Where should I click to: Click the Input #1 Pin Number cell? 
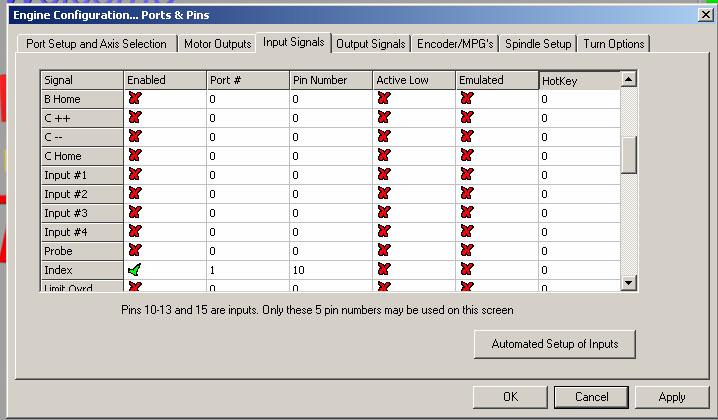331,175
